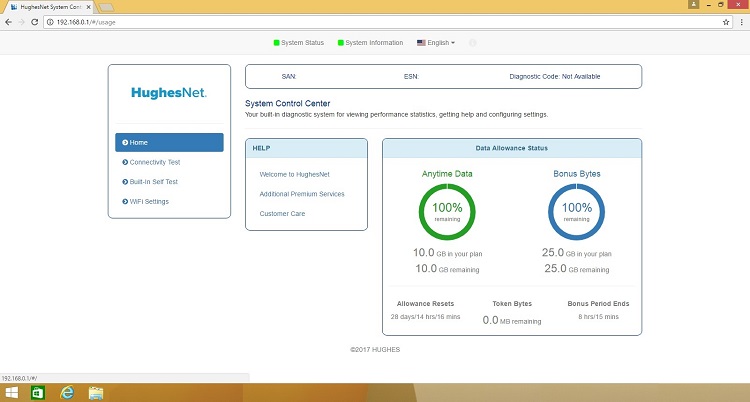
Task: Open System Information link
Action: (374, 43)
